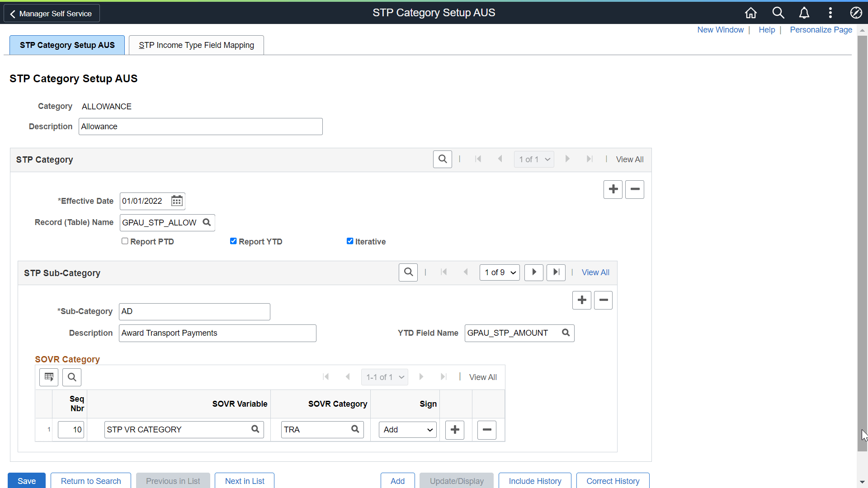Open the '1 of 1' STP Category dropdown
Viewport: 868px width, 488px height.
point(534,159)
